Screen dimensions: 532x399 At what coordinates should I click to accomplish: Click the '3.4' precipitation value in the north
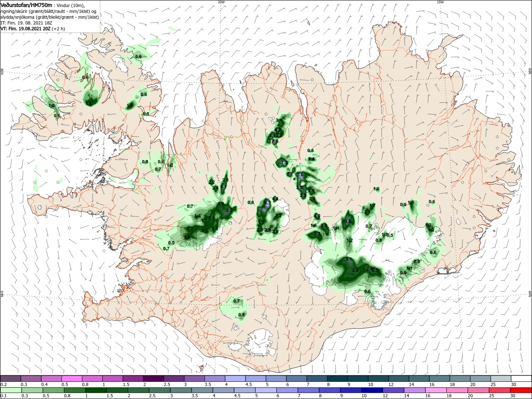[279, 120]
